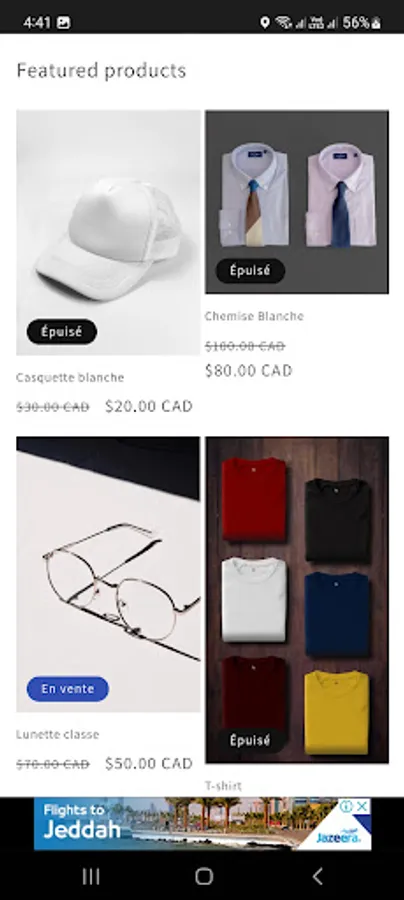
Task: Open the recent apps button
Action: click(x=91, y=876)
